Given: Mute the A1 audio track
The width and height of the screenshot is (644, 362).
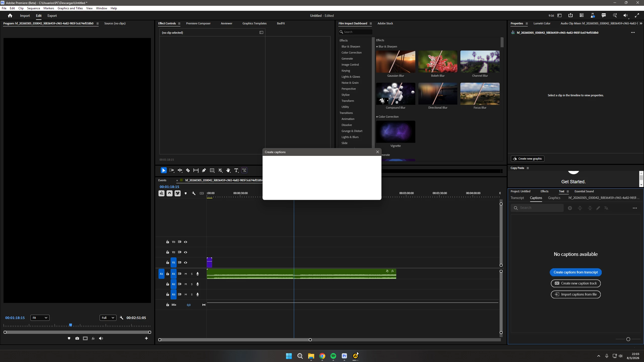Looking at the screenshot, I should 186,274.
